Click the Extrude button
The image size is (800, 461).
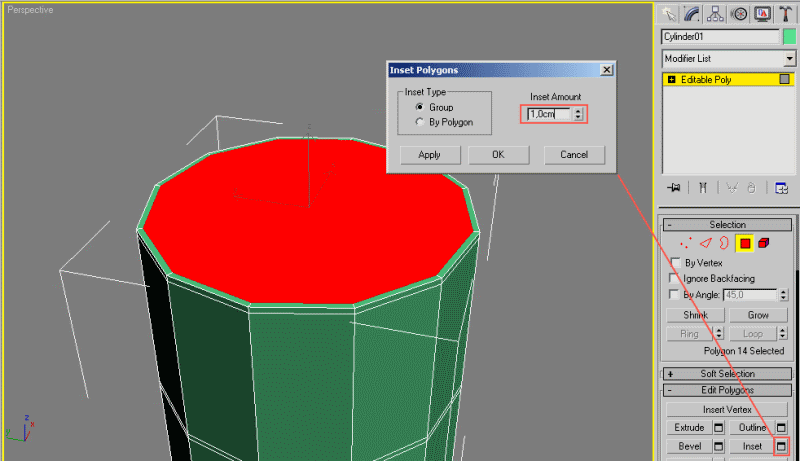689,427
